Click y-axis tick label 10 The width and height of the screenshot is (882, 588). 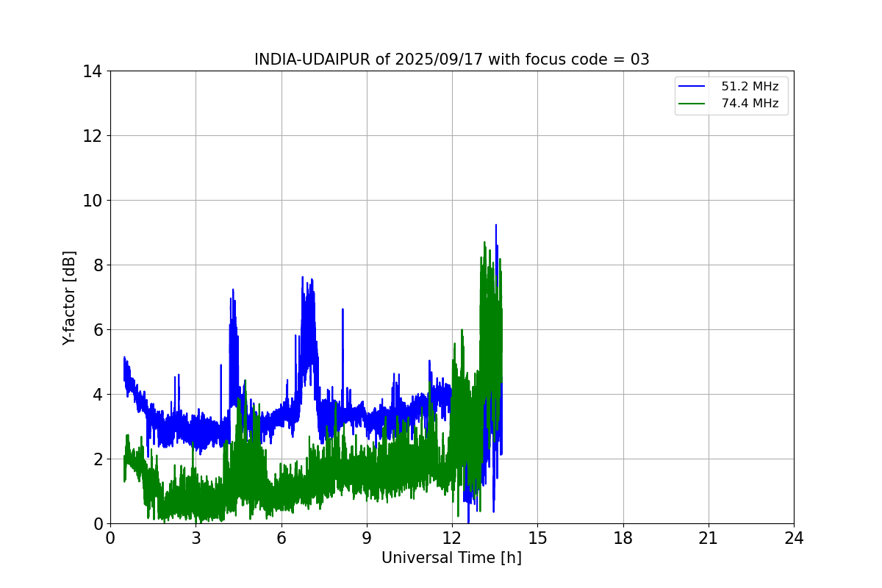[x=92, y=201]
